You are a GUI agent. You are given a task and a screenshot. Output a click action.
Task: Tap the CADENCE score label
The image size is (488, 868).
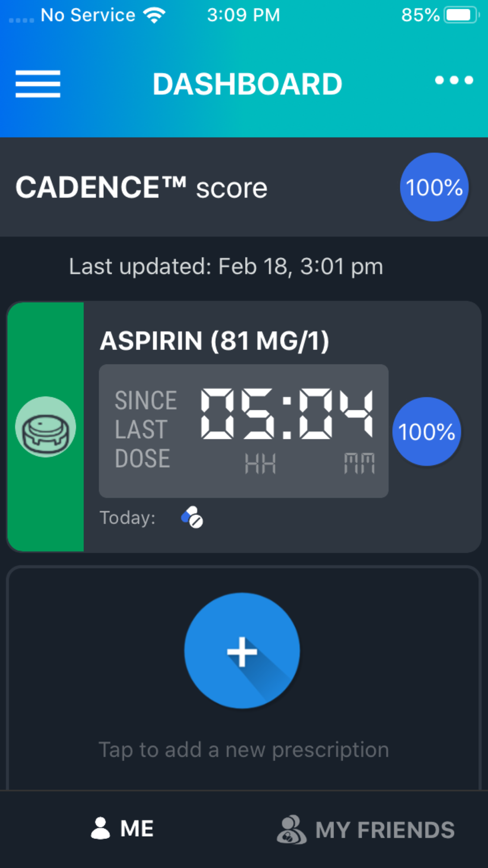(x=142, y=187)
